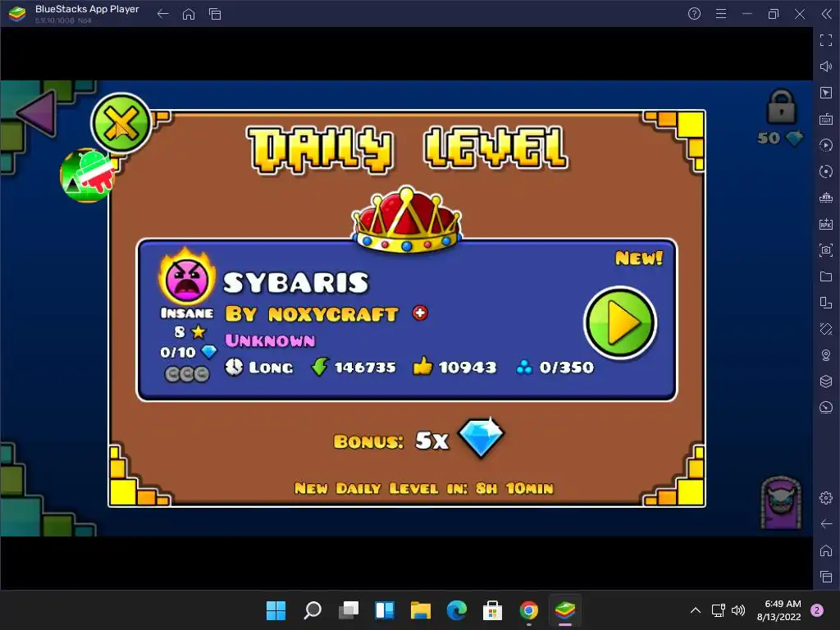The image size is (840, 630).
Task: Click the '0/10' diamonds progress
Action: pos(178,353)
